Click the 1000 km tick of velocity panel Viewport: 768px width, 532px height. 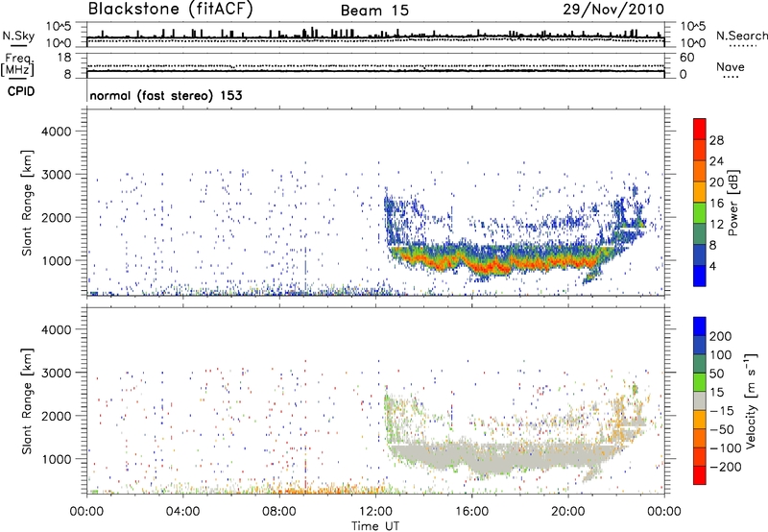pos(57,459)
